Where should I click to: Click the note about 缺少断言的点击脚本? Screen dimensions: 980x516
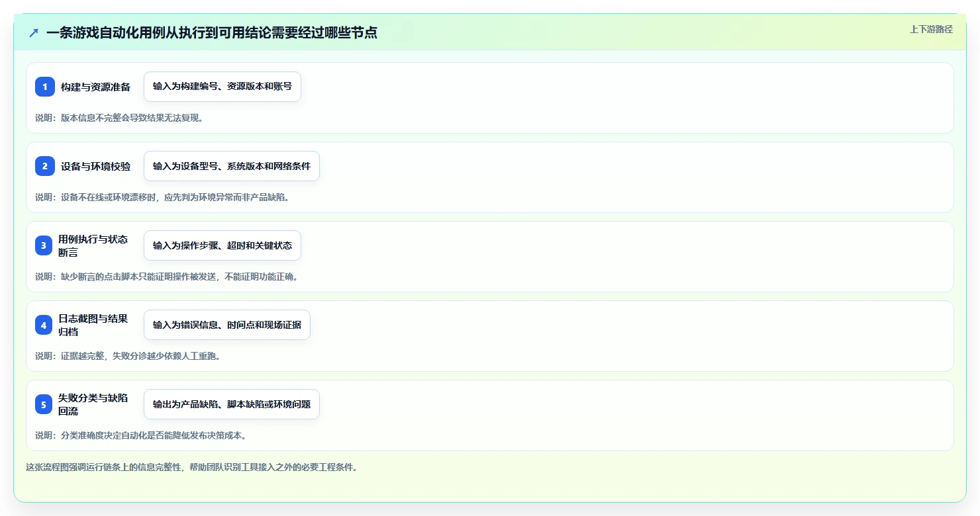point(167,277)
